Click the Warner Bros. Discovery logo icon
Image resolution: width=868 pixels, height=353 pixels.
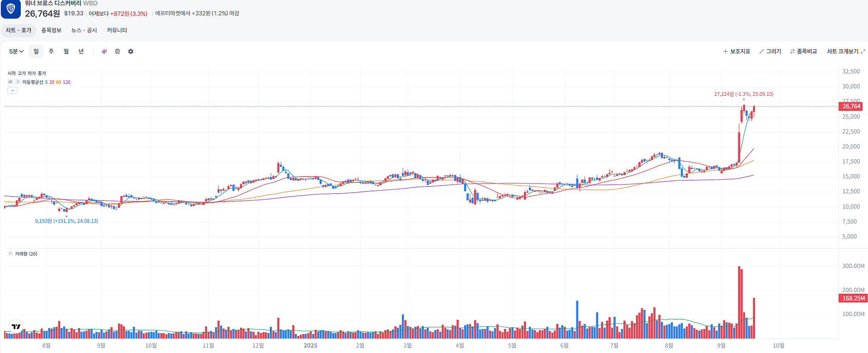(11, 9)
